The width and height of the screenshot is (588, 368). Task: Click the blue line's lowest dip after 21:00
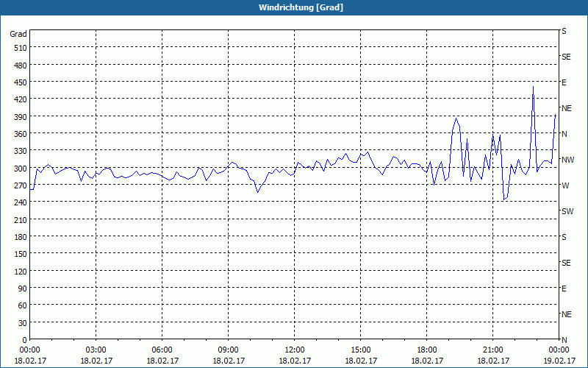tap(504, 199)
